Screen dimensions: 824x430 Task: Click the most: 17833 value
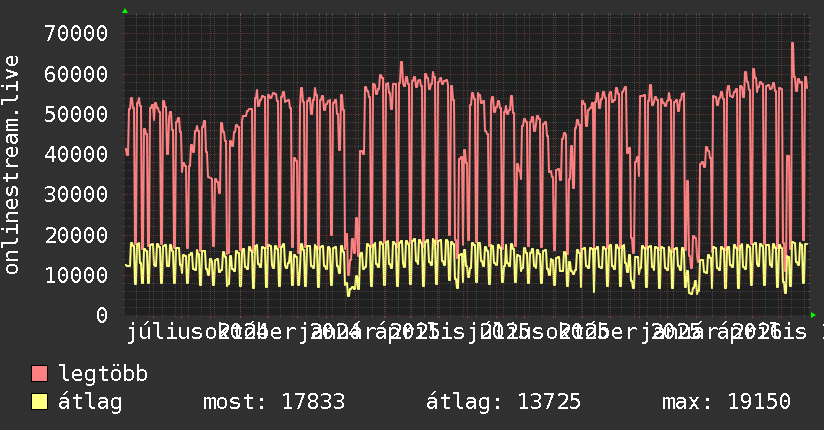[274, 402]
